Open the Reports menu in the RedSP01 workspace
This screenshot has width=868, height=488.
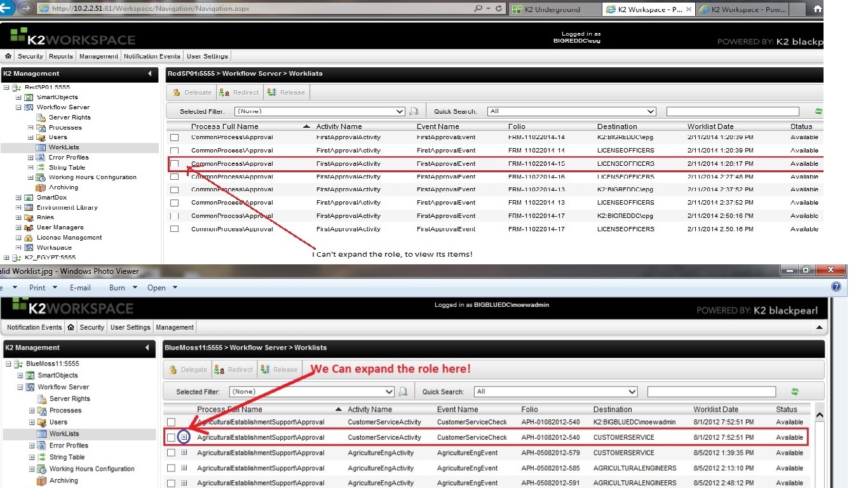pyautogui.click(x=61, y=56)
